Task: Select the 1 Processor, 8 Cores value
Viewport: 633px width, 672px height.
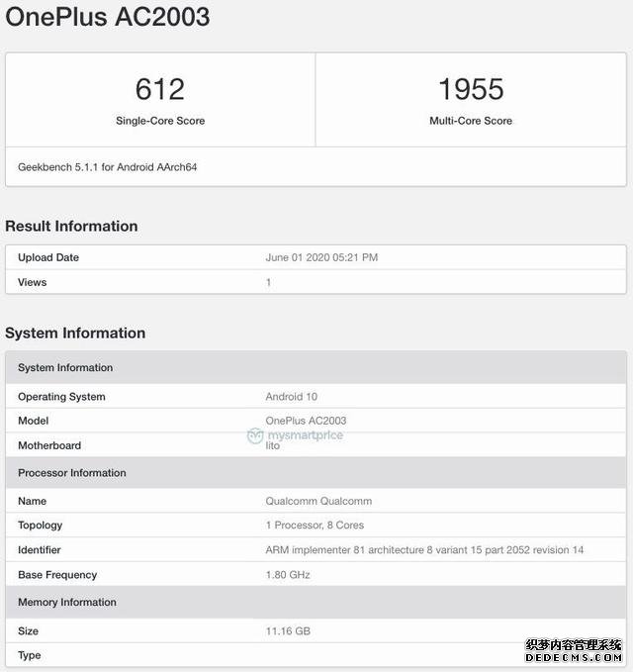Action: coord(315,526)
